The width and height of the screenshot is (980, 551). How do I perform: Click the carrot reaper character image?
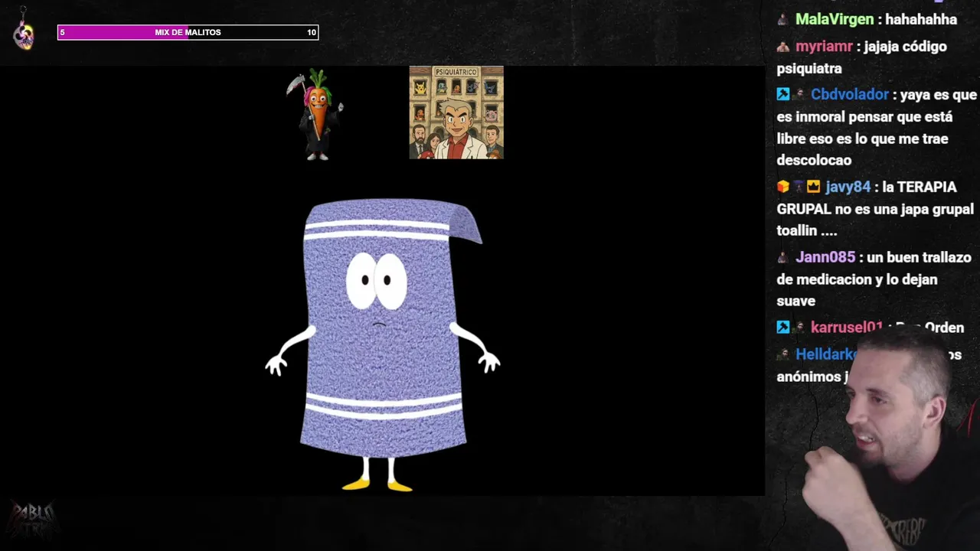(x=315, y=114)
